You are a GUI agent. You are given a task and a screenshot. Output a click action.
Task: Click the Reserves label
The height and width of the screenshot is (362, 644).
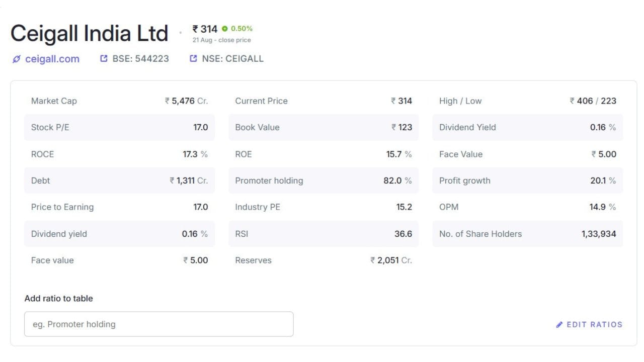click(x=254, y=260)
